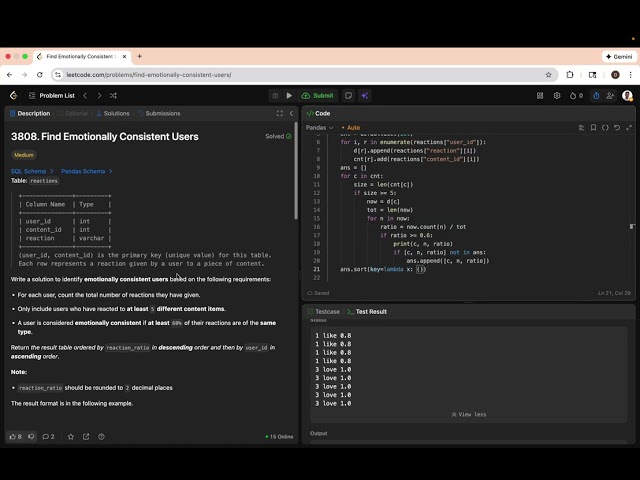Bookmark the code in the editor toolbar
640x480 pixels.
click(591, 128)
